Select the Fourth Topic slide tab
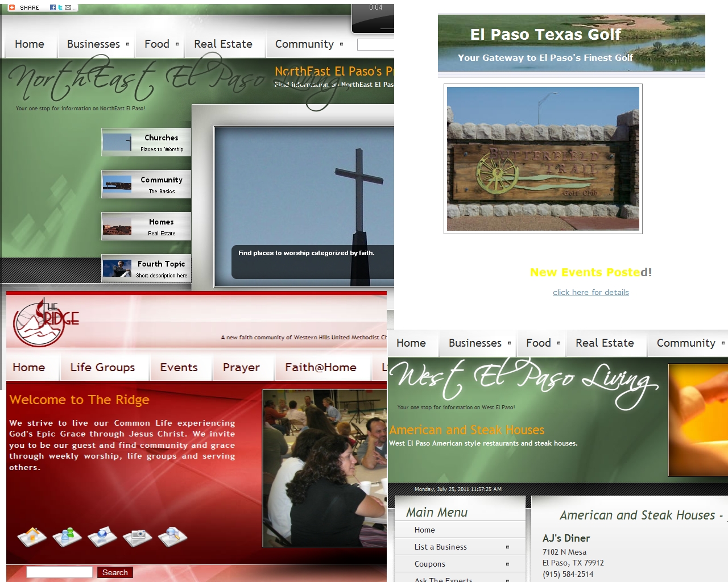Image resolution: width=728 pixels, height=582 pixels. (x=146, y=268)
